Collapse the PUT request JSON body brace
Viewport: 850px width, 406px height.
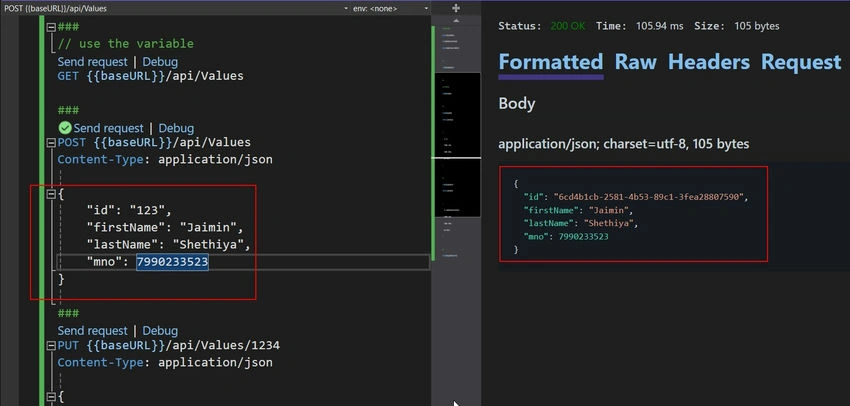[x=50, y=397]
